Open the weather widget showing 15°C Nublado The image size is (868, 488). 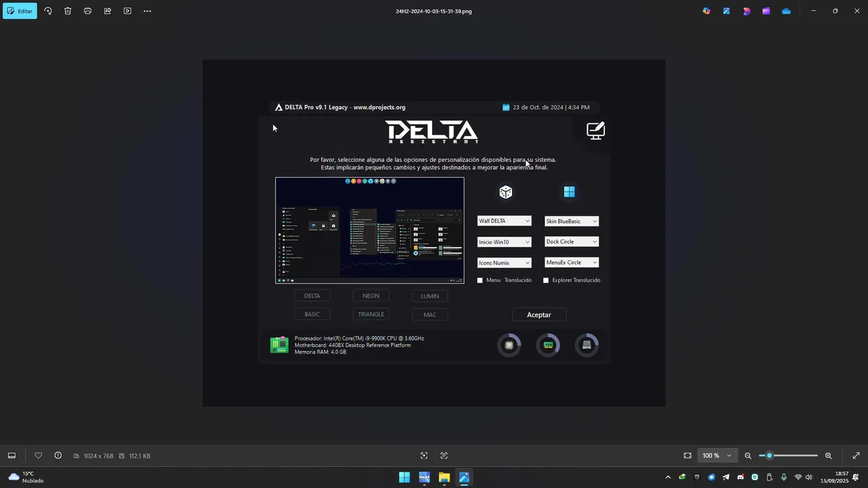pos(26,477)
